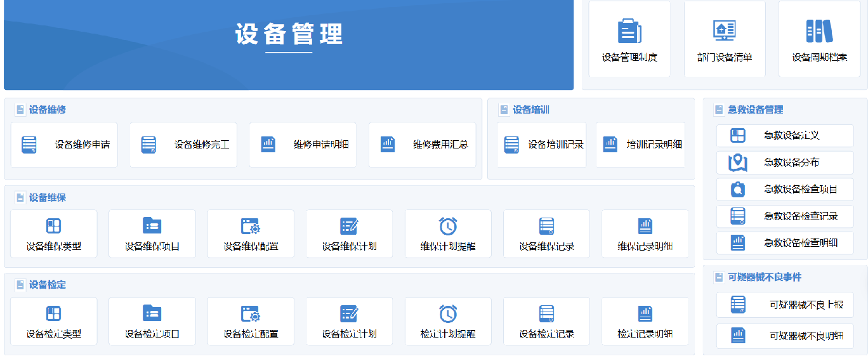Click the 设备检定记录 list icon
This screenshot has width=868, height=361.
coord(547,313)
